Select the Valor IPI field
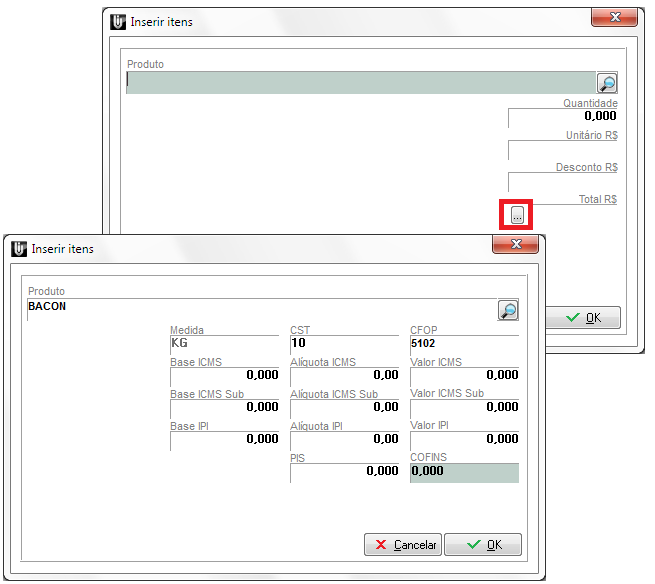The image size is (655, 584). click(464, 439)
